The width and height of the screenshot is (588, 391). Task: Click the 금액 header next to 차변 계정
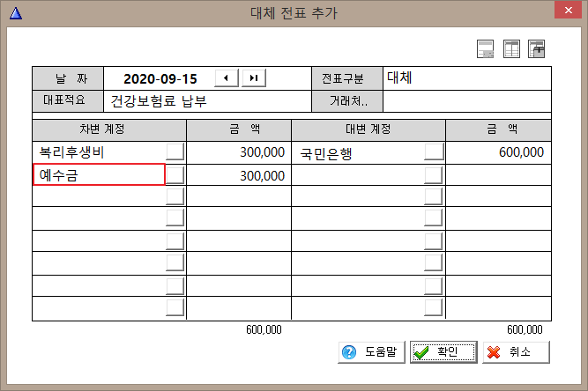[239, 129]
